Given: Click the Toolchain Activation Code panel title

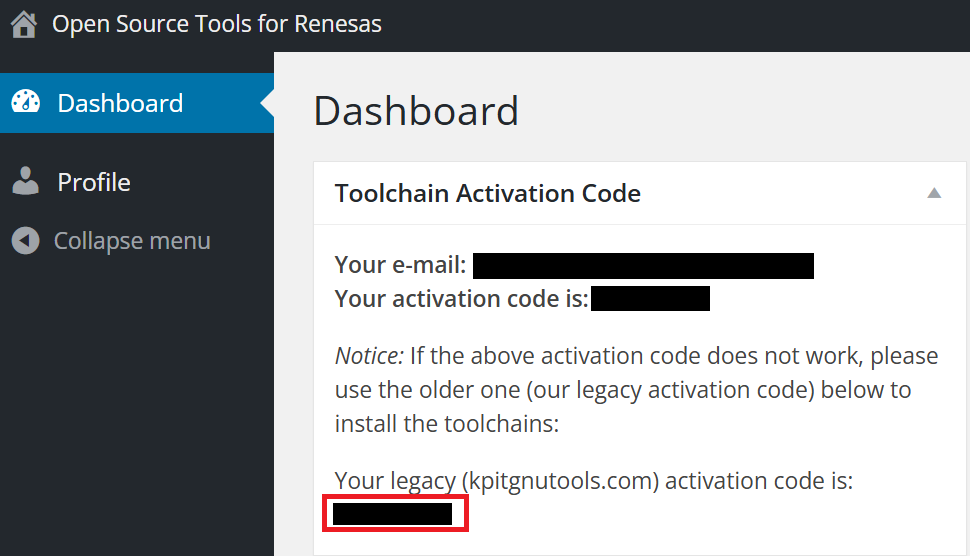Looking at the screenshot, I should (488, 193).
